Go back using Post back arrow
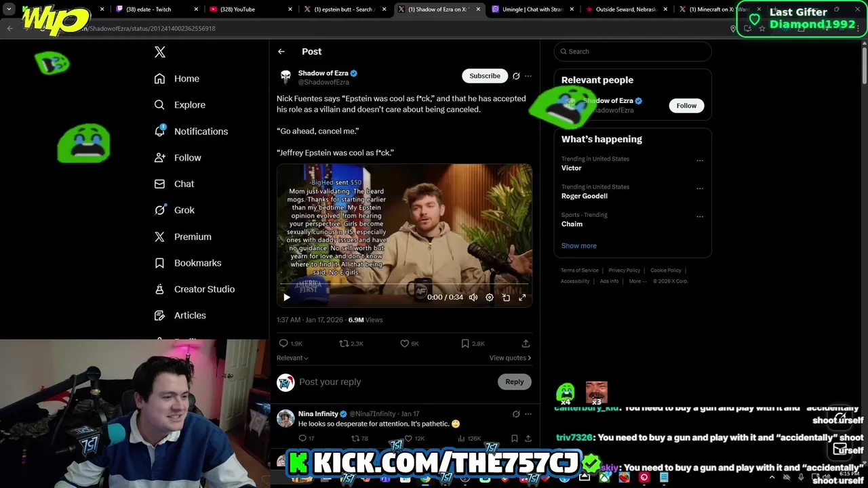 pyautogui.click(x=281, y=52)
